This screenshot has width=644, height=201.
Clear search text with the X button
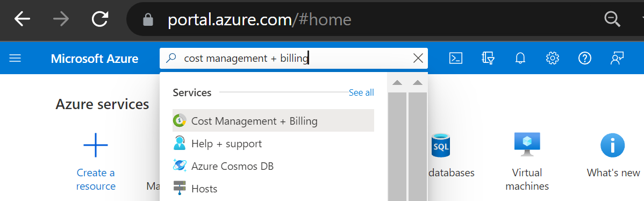(418, 59)
